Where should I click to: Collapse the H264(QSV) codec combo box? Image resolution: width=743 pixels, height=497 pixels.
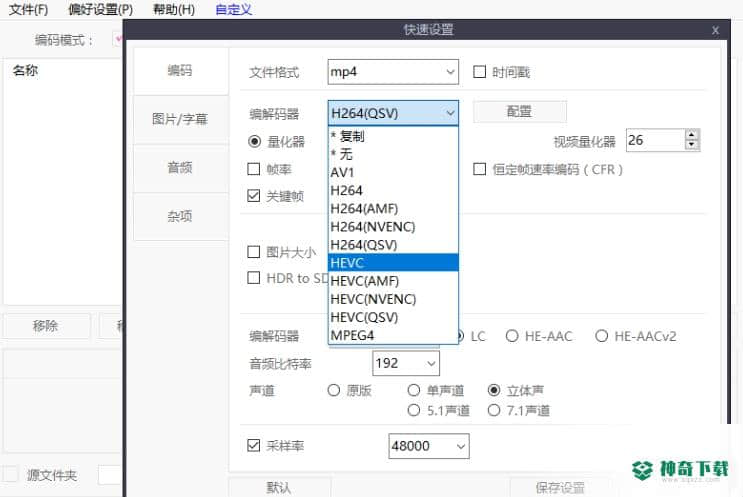point(393,113)
